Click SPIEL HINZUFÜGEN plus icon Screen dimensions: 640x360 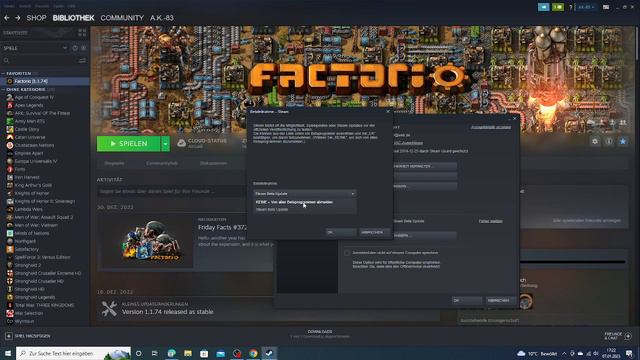[x=9, y=336]
